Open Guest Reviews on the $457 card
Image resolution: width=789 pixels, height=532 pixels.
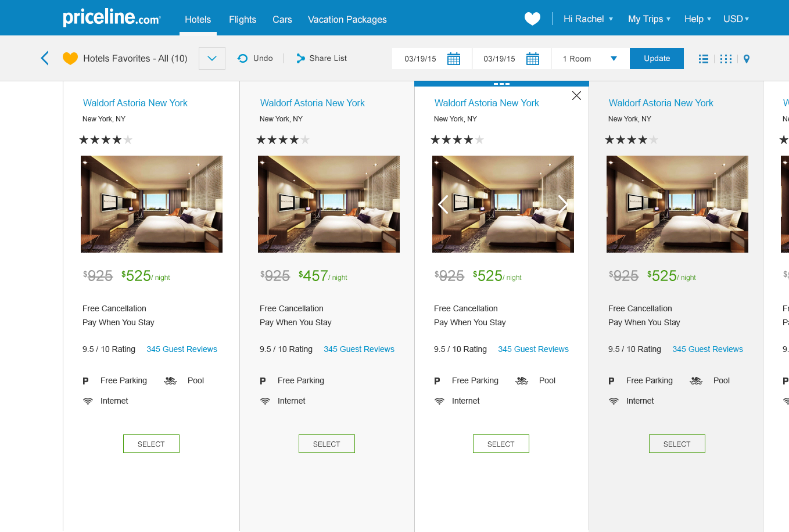pyautogui.click(x=359, y=349)
